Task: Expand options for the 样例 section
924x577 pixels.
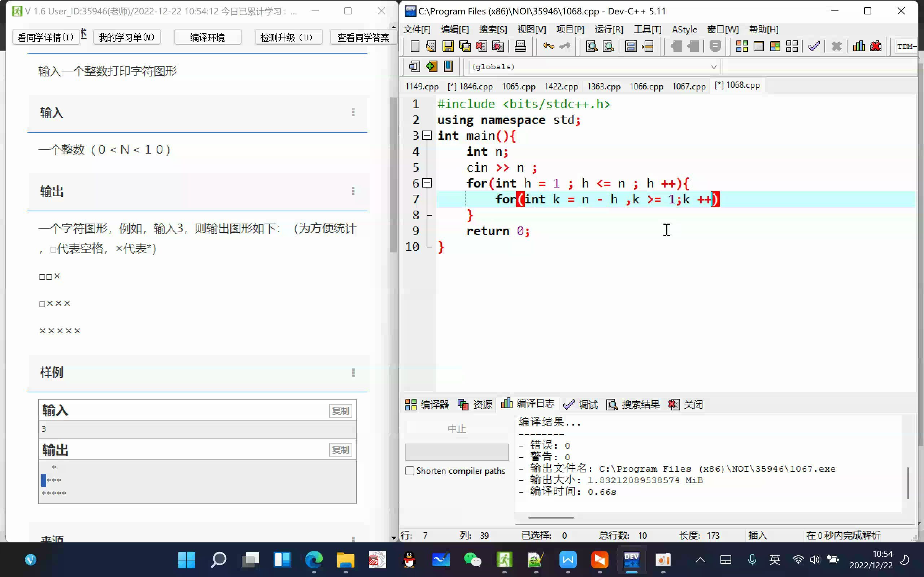Action: [353, 373]
